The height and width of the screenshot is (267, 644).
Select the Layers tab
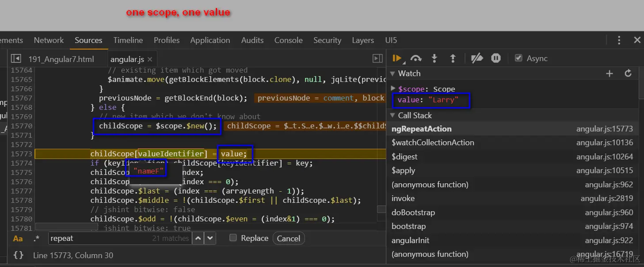[x=363, y=40]
